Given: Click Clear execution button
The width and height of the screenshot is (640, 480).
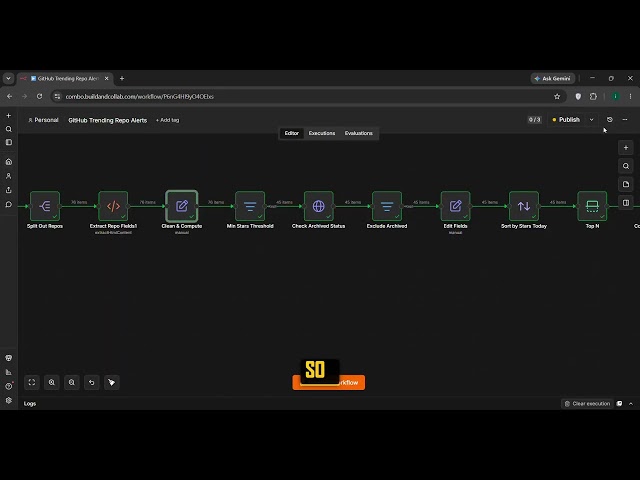Looking at the screenshot, I should [587, 404].
